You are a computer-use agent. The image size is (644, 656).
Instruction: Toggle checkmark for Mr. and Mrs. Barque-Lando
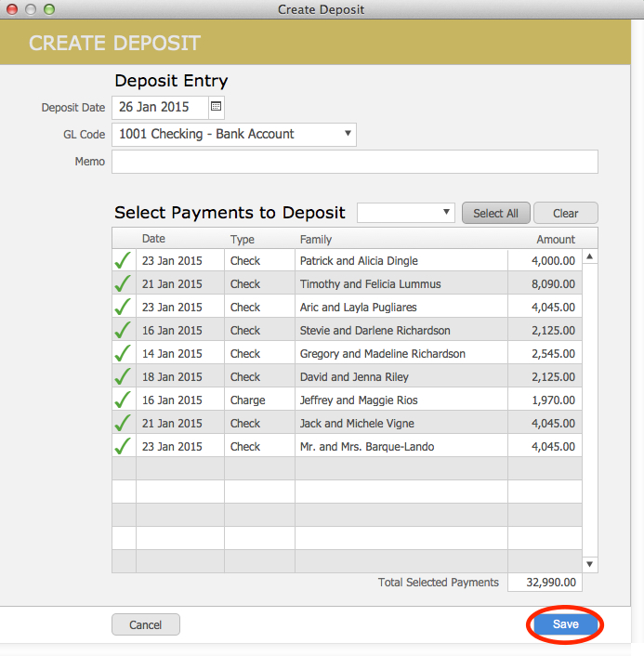click(123, 447)
